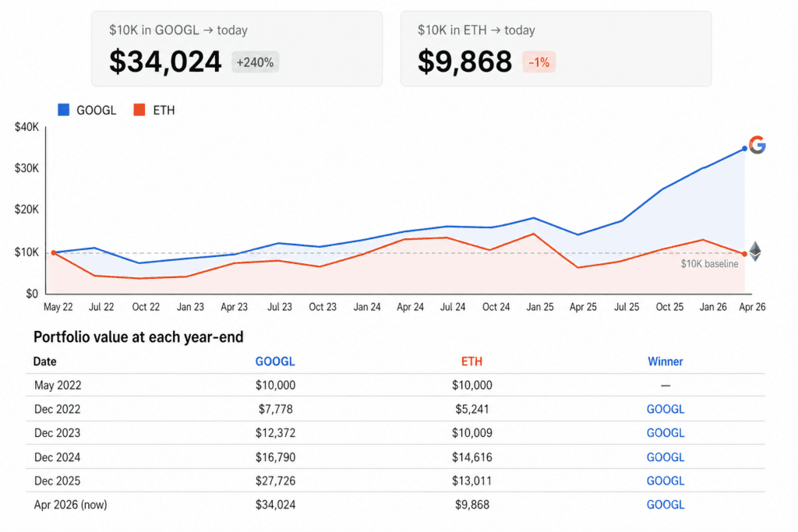Click the Dec 2022 GOOGL value $7,778
Screen dimensions: 798x532
275,409
